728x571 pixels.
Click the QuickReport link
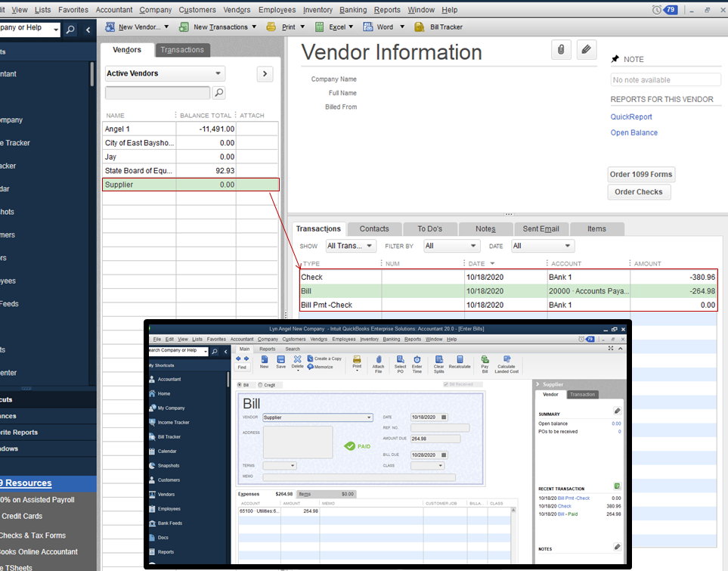631,117
